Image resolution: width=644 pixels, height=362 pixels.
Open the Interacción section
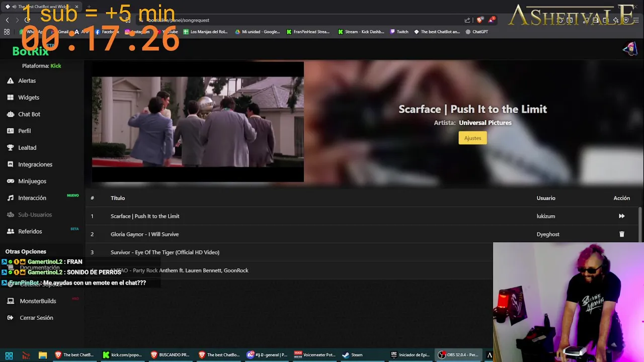point(32,198)
